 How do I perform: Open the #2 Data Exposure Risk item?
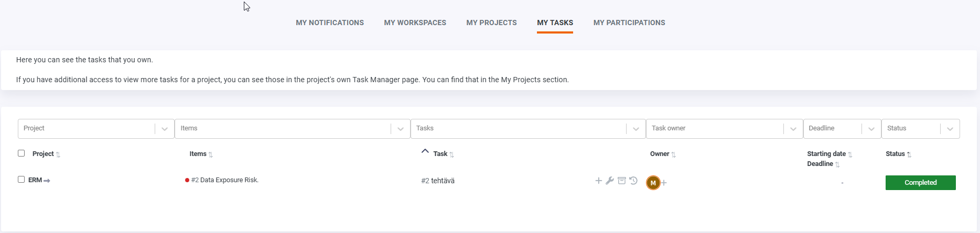pos(224,180)
